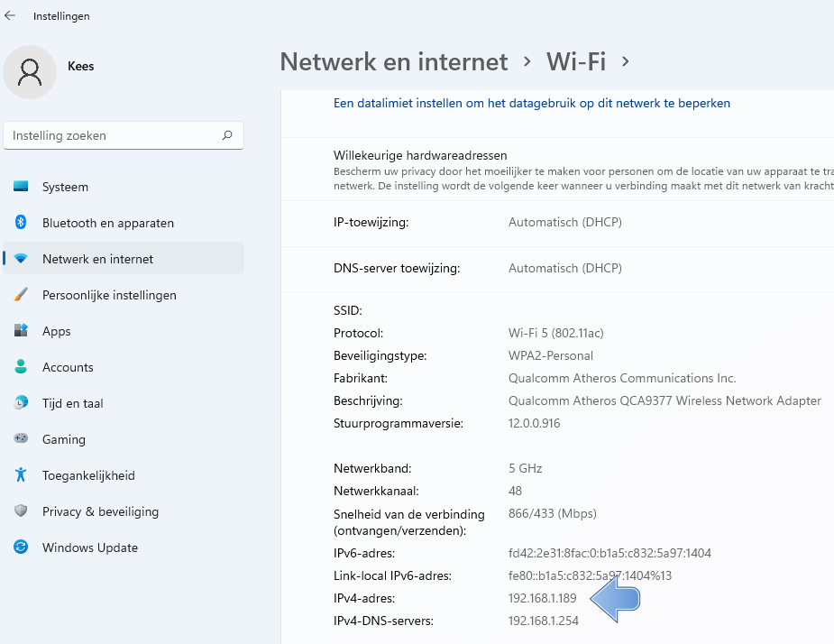Click the chevron after the Wi-Fi breadcrumb
Viewport: 834px width, 644px height.
click(x=626, y=61)
